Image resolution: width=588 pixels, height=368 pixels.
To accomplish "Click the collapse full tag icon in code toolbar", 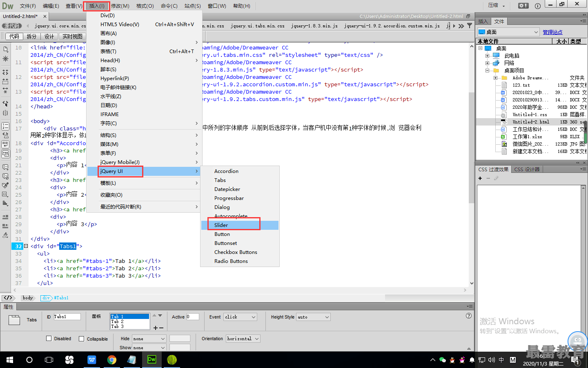I will pos(5,72).
